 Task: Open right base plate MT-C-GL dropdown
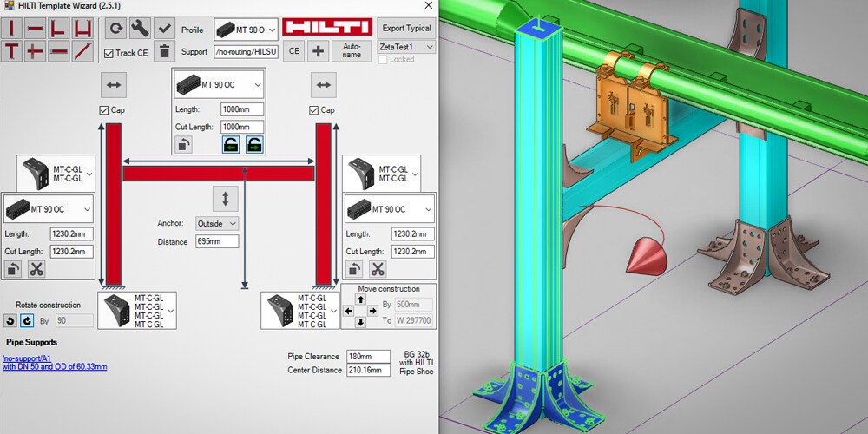click(x=300, y=311)
